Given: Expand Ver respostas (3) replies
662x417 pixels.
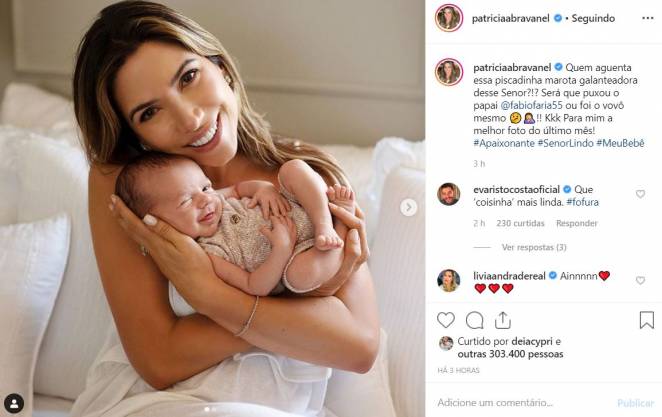Looking at the screenshot, I should coord(534,247).
